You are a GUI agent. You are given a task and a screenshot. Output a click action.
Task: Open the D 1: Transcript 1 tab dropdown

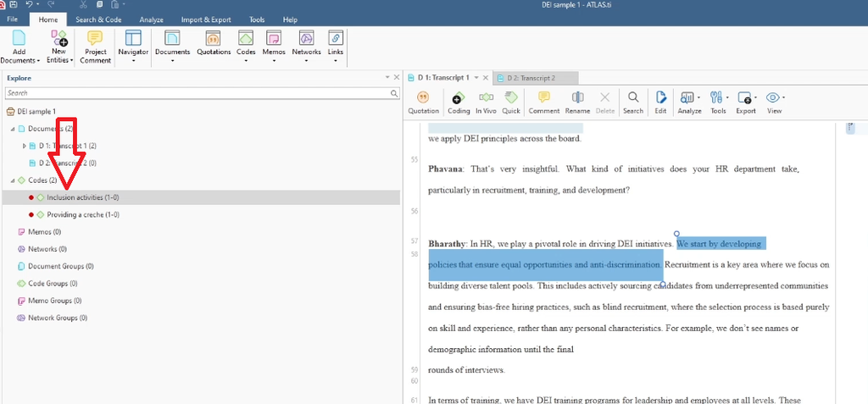pyautogui.click(x=476, y=78)
